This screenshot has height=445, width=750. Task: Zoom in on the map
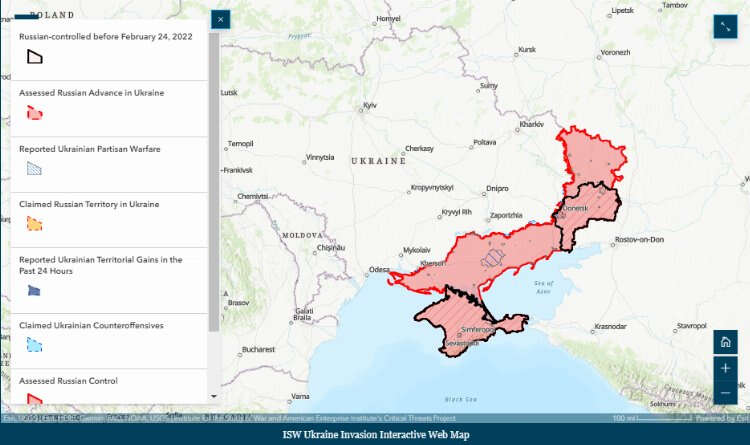(726, 367)
